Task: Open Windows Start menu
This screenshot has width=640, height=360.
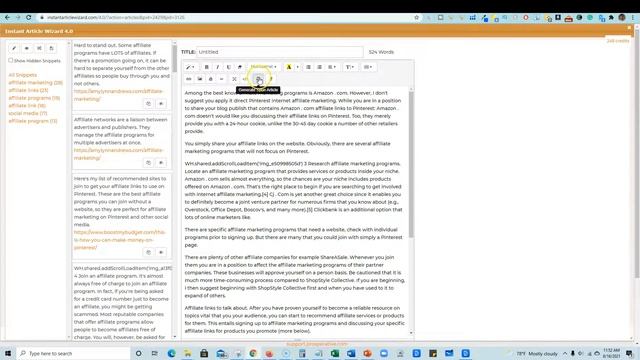Action: 8,353
